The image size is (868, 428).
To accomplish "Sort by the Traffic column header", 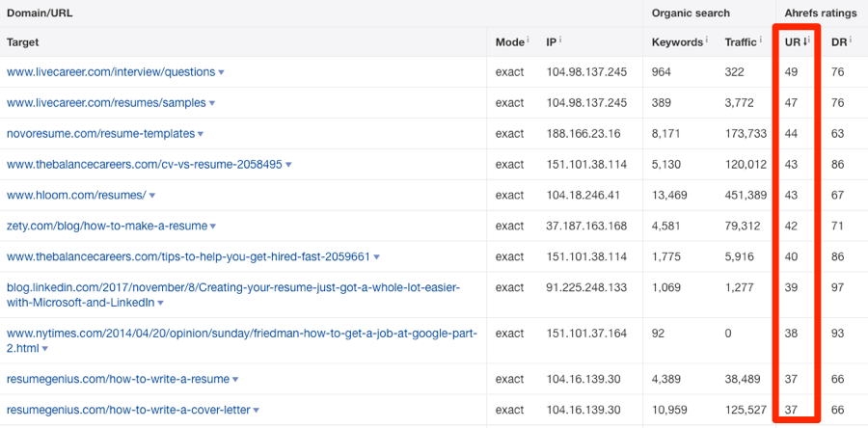I will (x=741, y=42).
